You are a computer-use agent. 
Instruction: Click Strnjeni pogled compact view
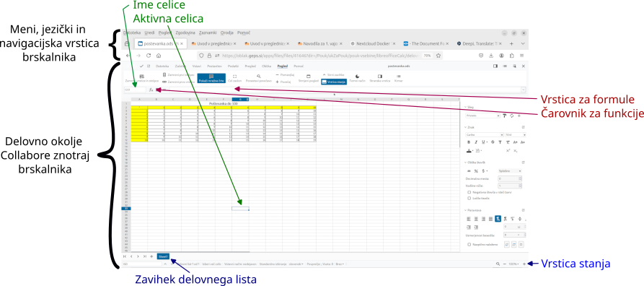pos(308,78)
